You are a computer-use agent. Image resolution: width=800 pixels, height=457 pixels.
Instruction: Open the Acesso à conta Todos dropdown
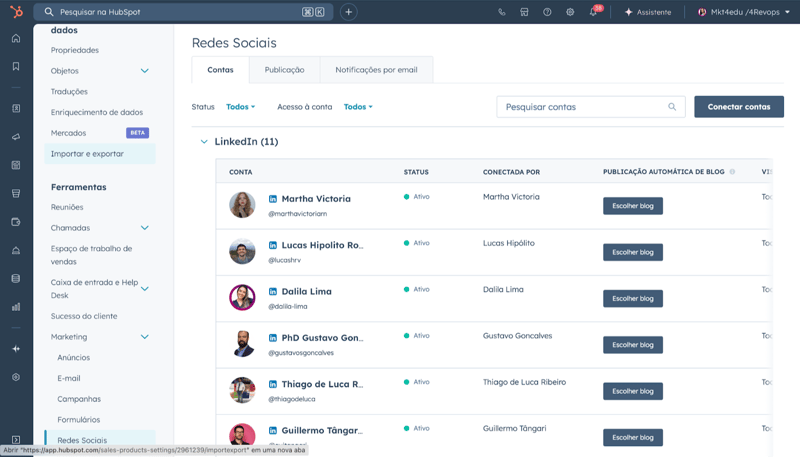pyautogui.click(x=358, y=107)
